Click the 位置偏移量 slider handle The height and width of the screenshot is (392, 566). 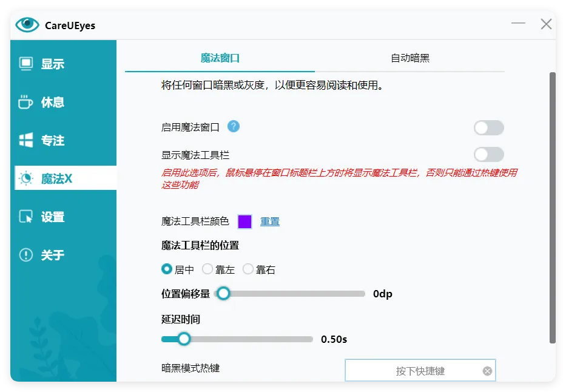coord(223,294)
